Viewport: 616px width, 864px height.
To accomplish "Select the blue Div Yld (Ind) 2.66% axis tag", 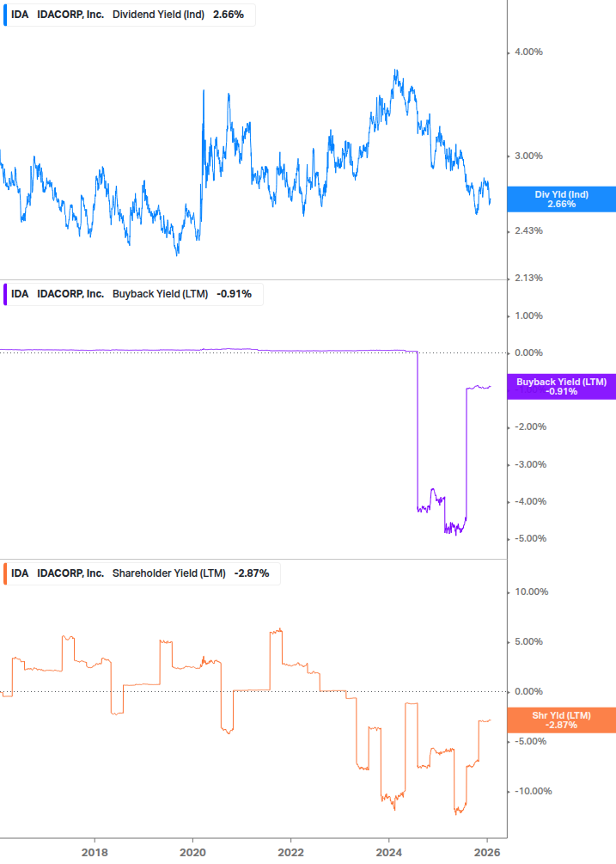I will coord(562,199).
